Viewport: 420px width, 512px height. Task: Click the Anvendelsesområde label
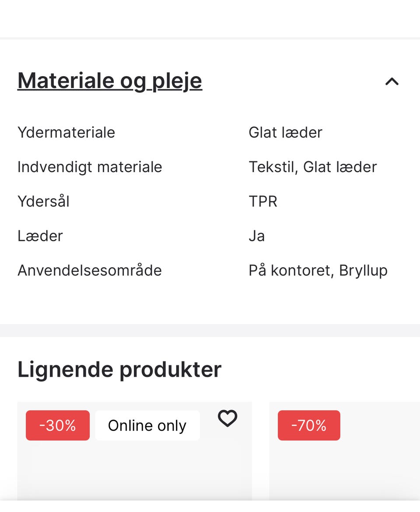[x=90, y=270]
